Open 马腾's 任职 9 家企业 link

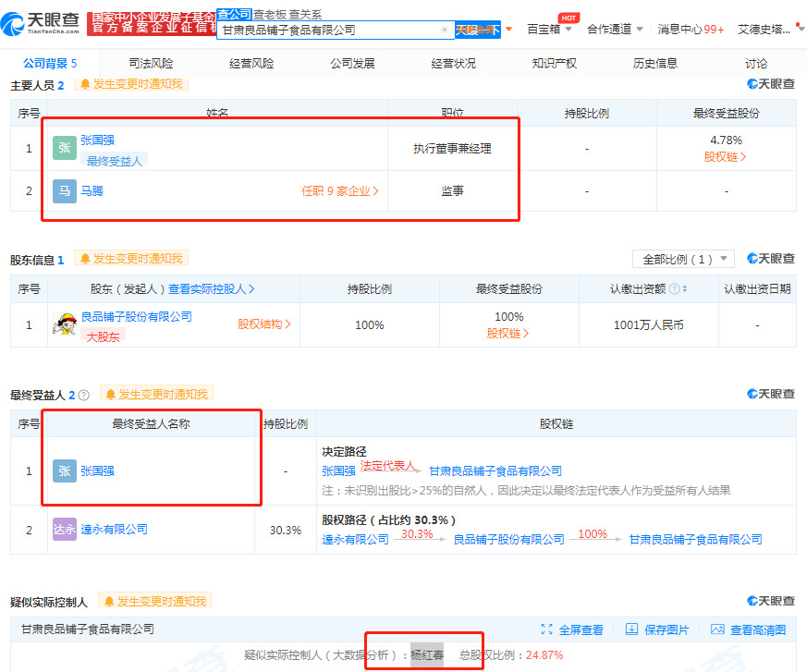340,191
